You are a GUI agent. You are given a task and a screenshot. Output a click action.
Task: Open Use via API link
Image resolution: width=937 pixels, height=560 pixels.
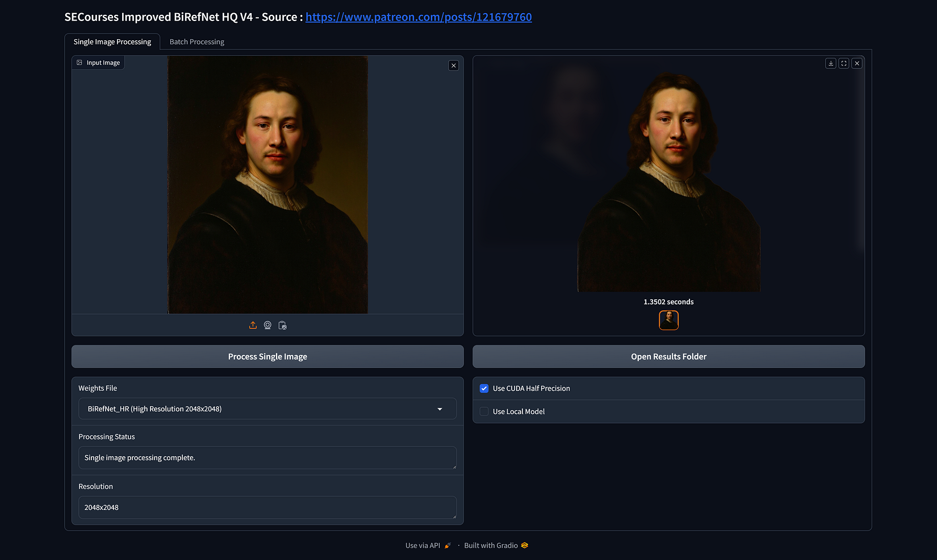[428, 545]
